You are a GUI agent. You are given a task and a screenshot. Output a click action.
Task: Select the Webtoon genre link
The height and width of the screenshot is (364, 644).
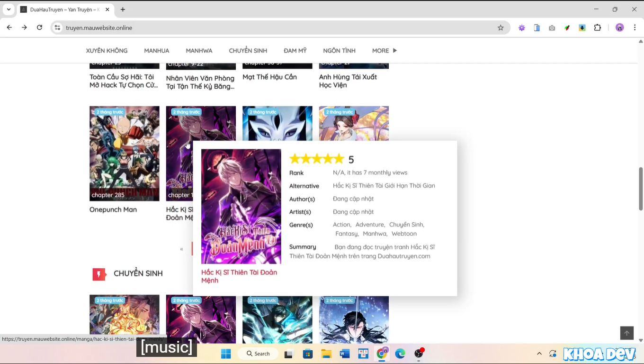[404, 234]
